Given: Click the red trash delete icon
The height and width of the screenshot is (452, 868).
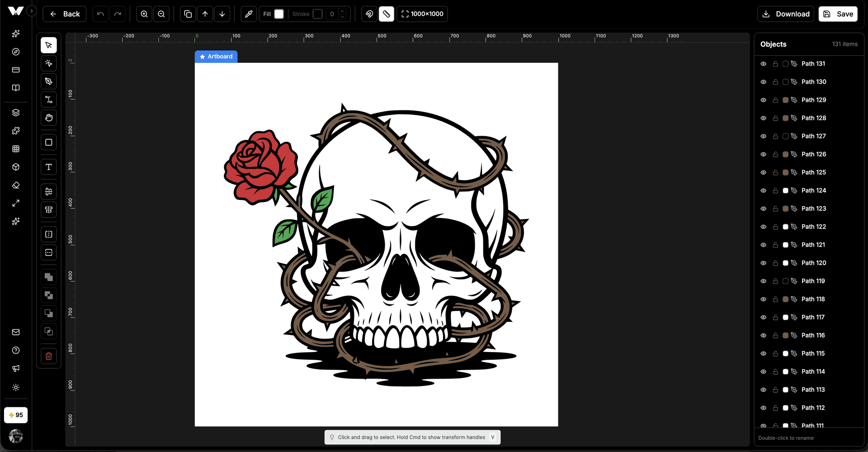Looking at the screenshot, I should tap(49, 356).
